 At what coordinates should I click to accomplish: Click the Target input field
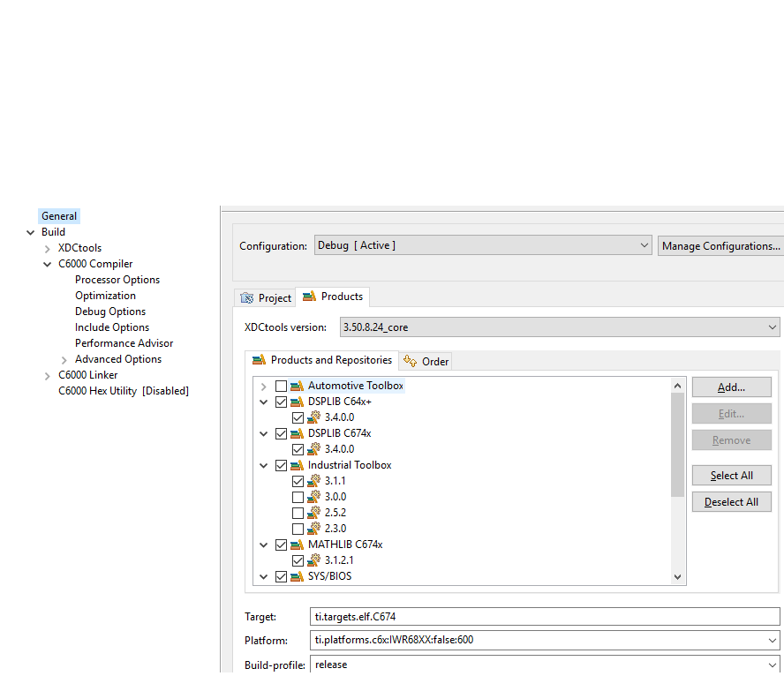(545, 617)
